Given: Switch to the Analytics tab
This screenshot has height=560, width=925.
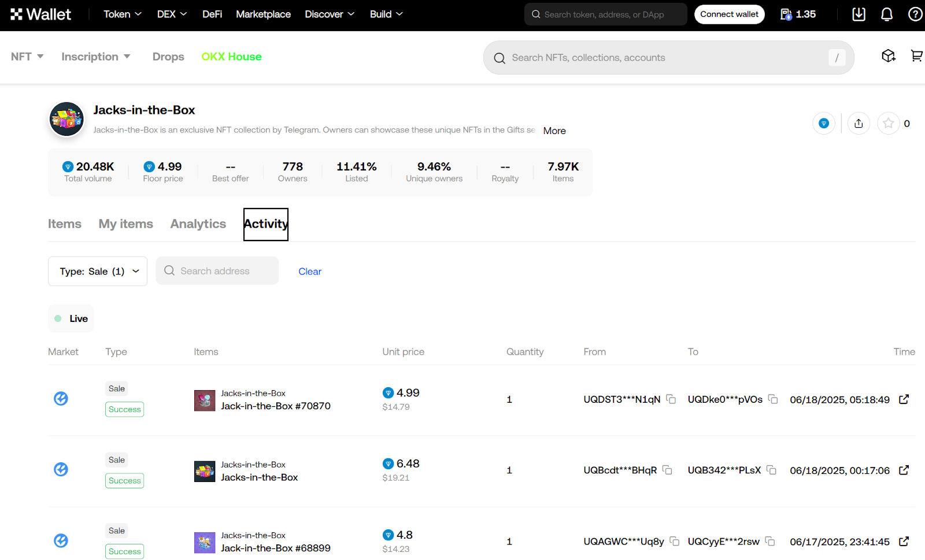Looking at the screenshot, I should point(198,224).
